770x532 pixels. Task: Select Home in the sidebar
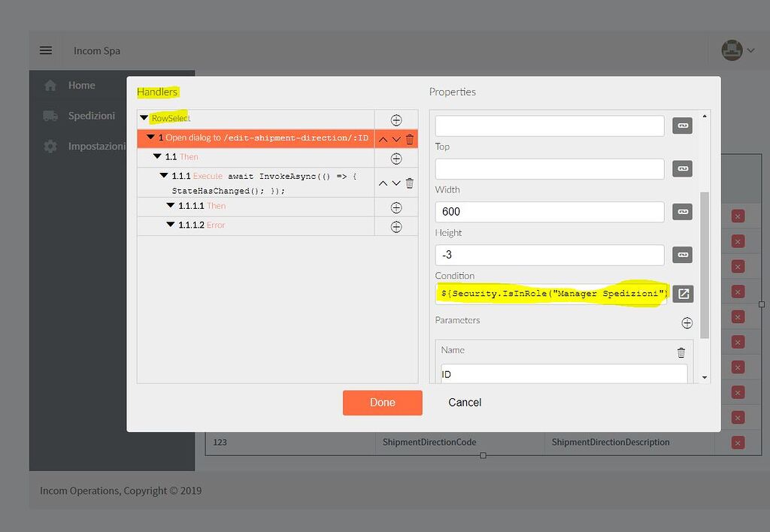(81, 86)
